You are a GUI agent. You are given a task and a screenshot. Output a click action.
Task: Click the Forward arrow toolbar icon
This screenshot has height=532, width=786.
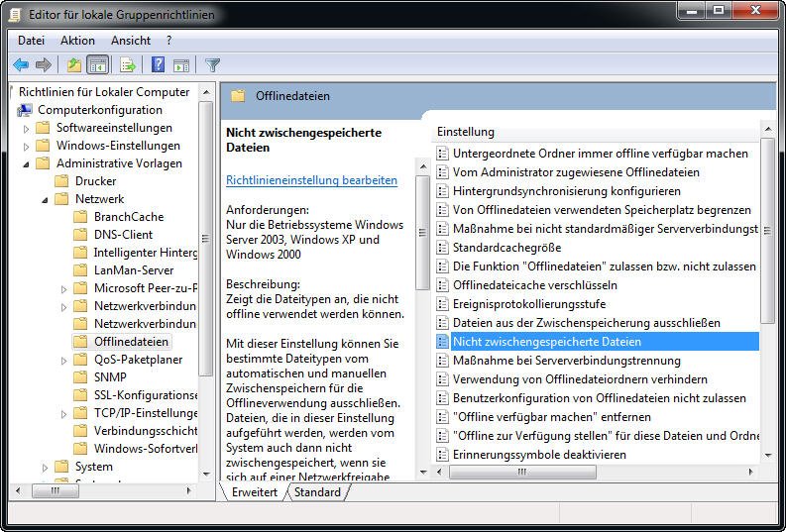[x=44, y=64]
